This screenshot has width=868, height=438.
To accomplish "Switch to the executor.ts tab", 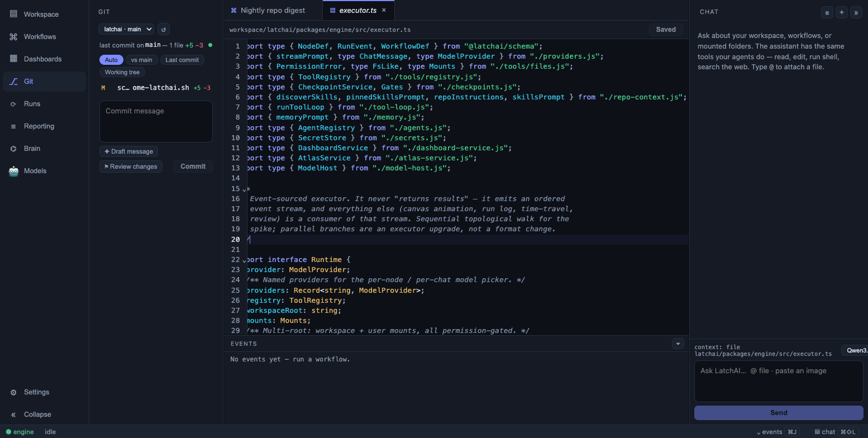I will (x=357, y=10).
